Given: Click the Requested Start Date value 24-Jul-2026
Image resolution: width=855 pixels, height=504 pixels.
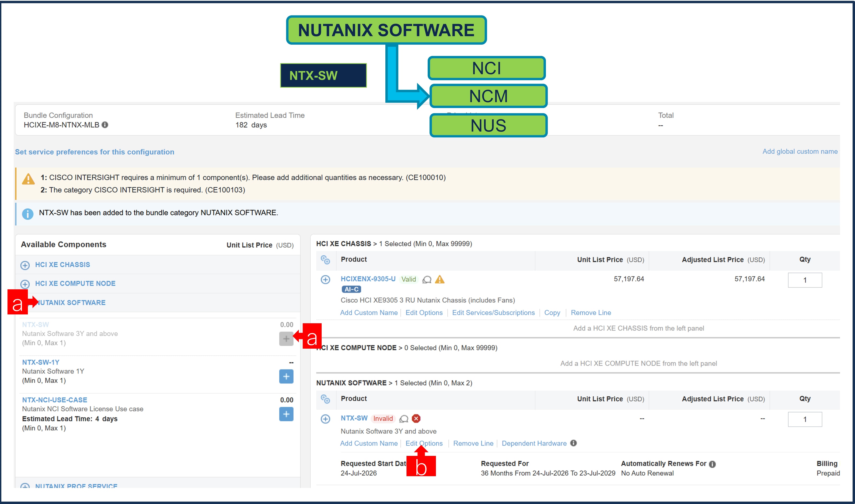Looking at the screenshot, I should (359, 473).
